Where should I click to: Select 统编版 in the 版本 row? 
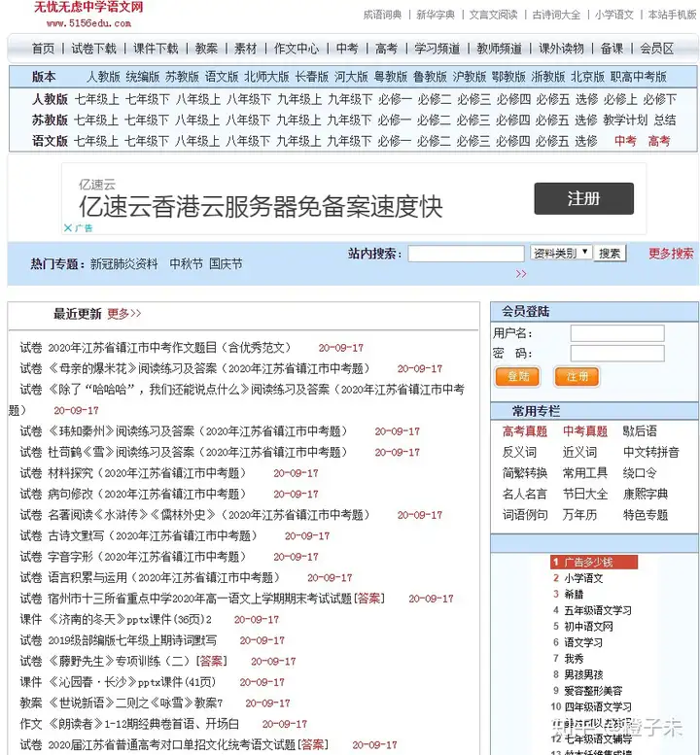pos(143,77)
